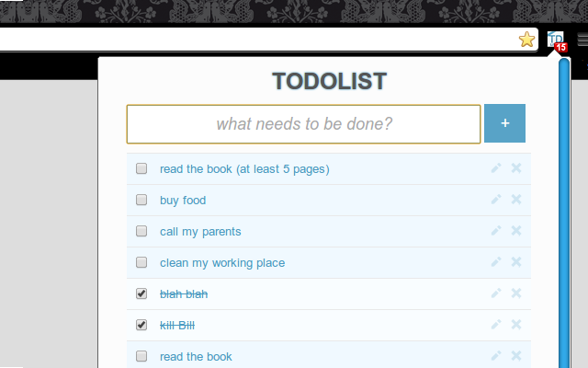Remove the 'blah blah' completed task

point(516,293)
